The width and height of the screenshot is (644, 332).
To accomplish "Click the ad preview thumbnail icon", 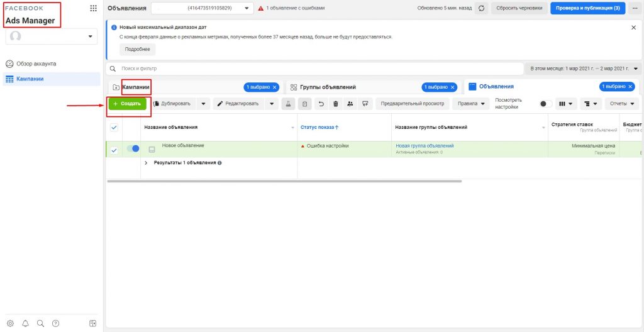I will tap(152, 150).
